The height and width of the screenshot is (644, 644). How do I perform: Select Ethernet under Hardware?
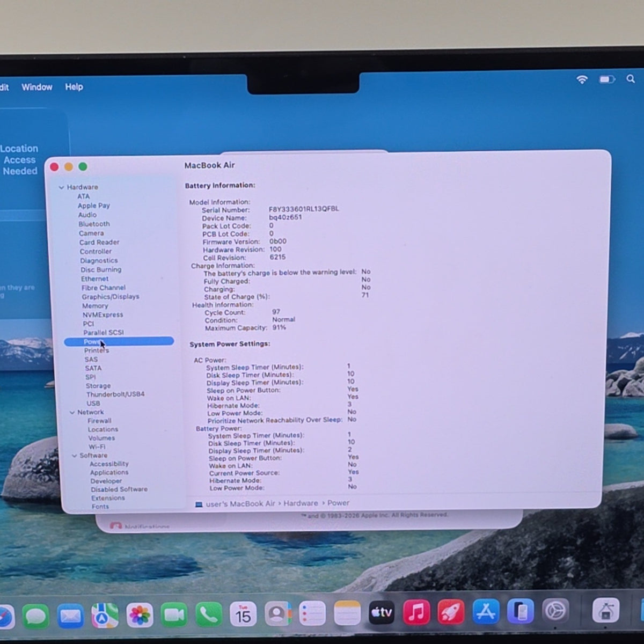click(94, 279)
